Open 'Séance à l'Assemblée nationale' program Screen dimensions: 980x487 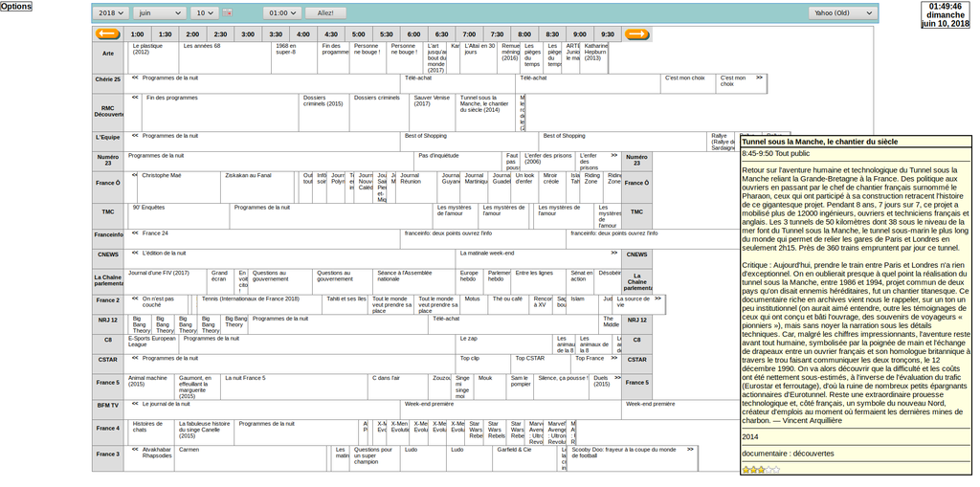point(413,281)
